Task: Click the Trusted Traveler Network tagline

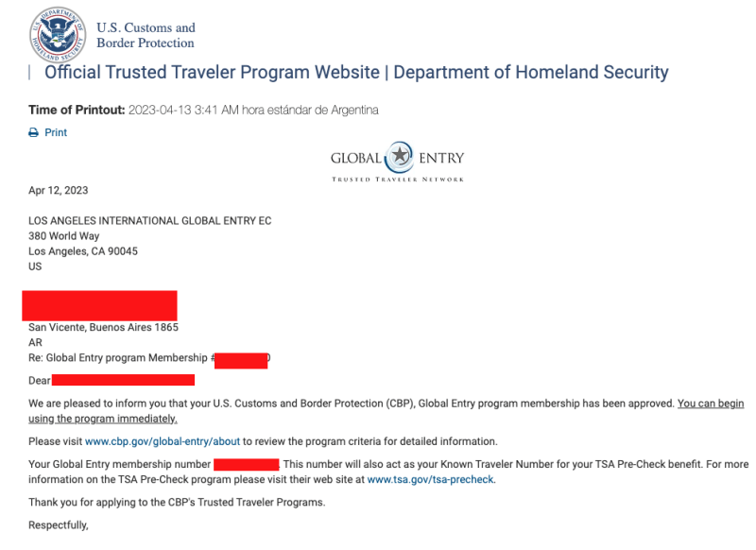Action: pyautogui.click(x=398, y=179)
